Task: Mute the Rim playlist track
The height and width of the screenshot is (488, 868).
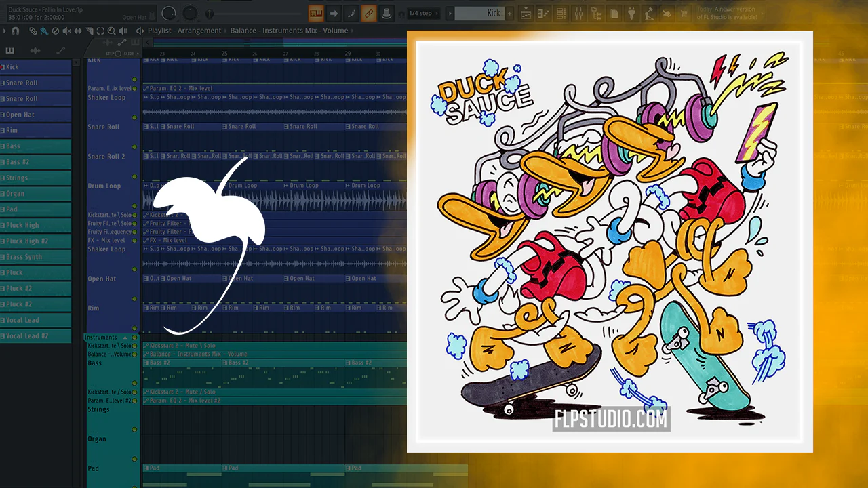Action: pos(135,327)
